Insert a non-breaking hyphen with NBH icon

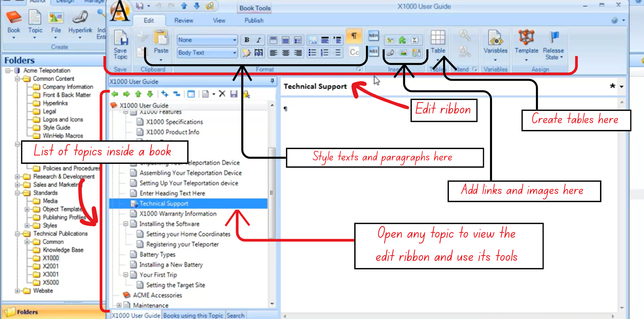tap(373, 35)
